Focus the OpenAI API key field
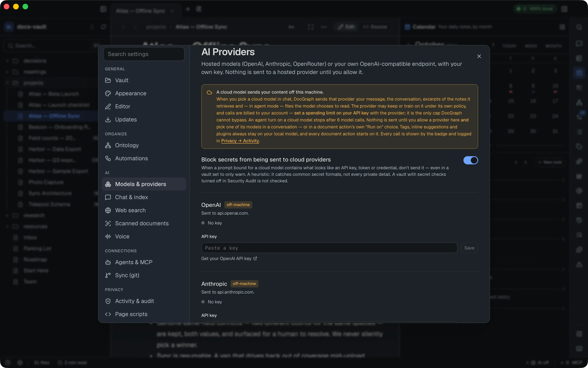Viewport: 588px width, 368px height. coord(329,248)
